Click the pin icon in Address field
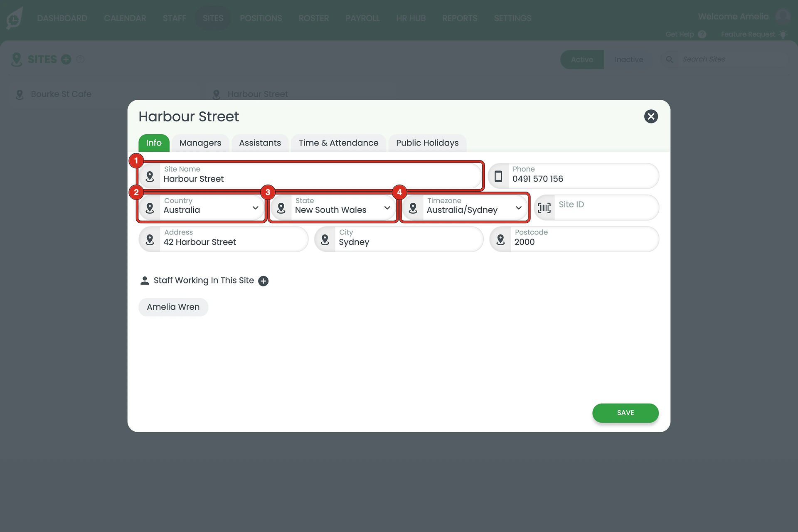The height and width of the screenshot is (532, 798). [150, 239]
